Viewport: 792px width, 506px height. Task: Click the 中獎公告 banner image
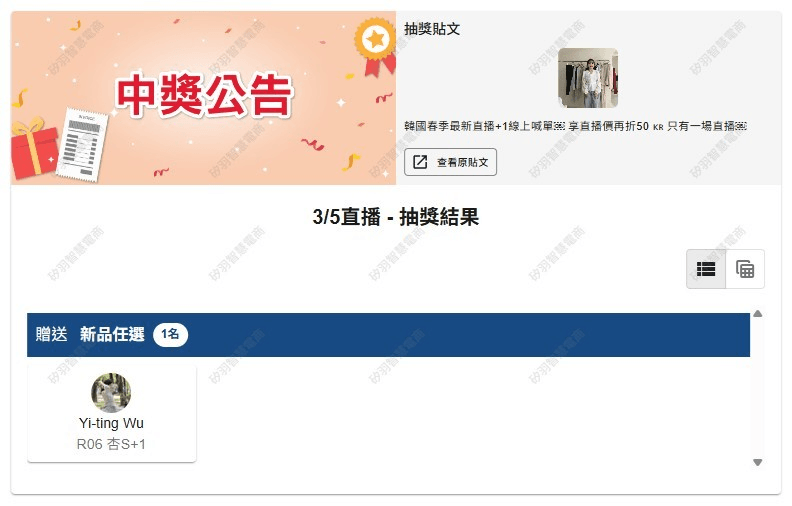click(204, 98)
